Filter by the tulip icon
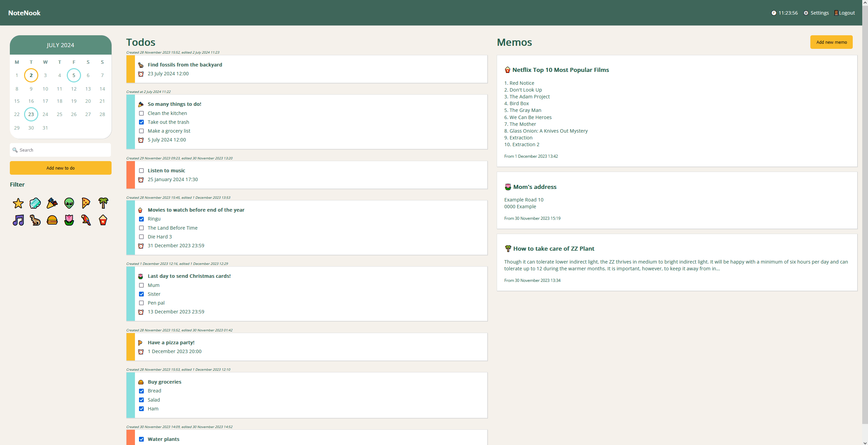This screenshot has width=868, height=445. click(69, 220)
